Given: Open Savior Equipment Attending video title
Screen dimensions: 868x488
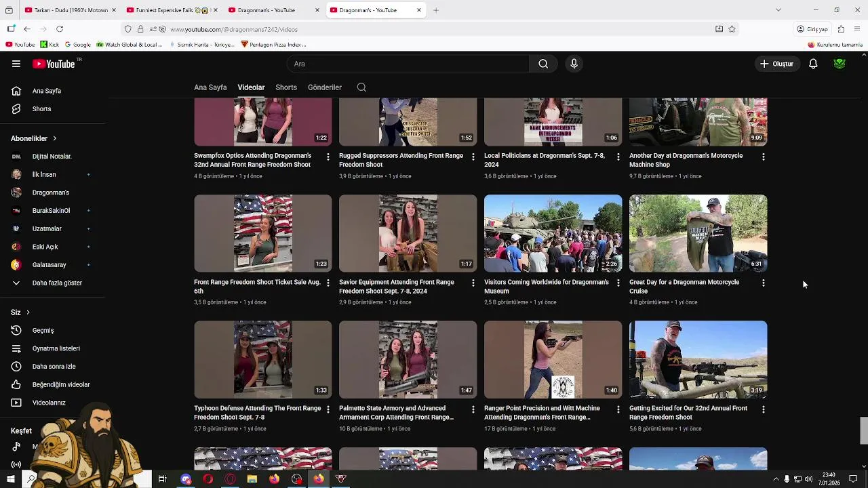Looking at the screenshot, I should pyautogui.click(x=397, y=287).
